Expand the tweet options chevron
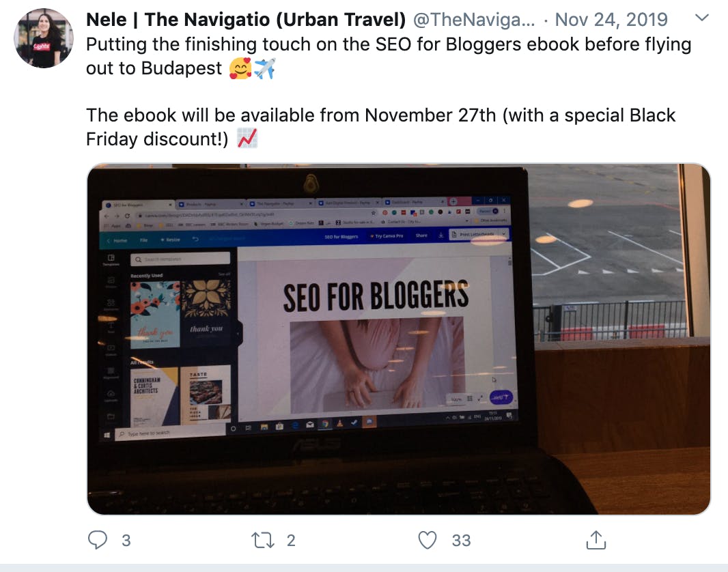This screenshot has width=728, height=572. pos(702,18)
